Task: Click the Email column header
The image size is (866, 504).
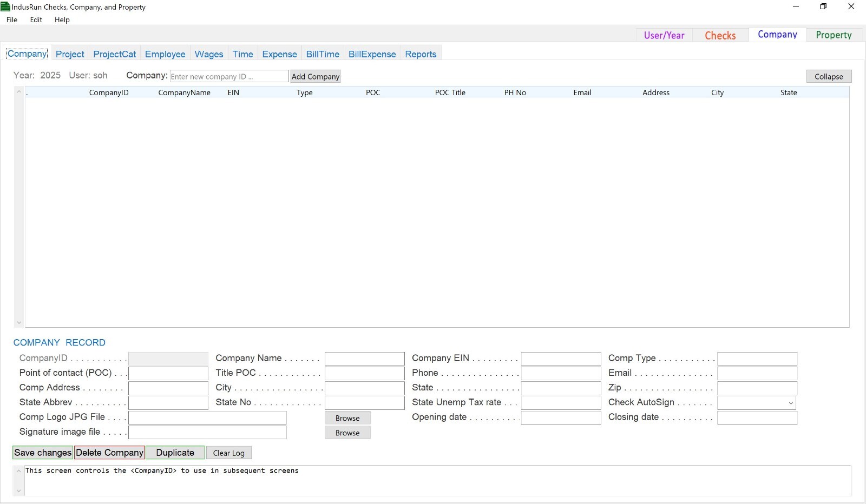Action: coord(582,92)
